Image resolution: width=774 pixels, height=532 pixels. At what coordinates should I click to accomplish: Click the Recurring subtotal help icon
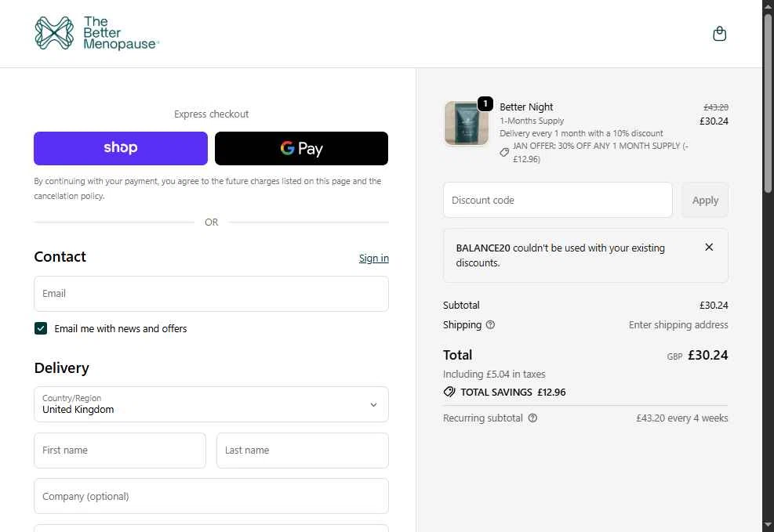(532, 418)
